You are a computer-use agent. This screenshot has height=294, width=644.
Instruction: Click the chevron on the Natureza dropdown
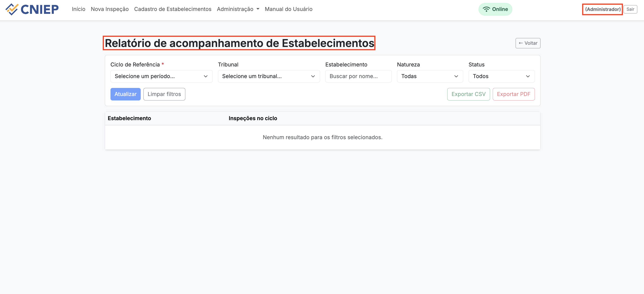(456, 76)
